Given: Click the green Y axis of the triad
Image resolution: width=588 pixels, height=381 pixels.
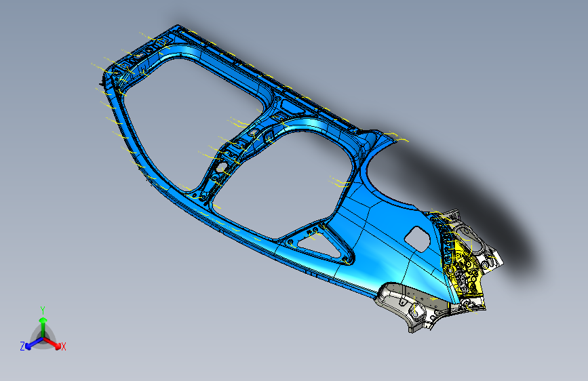Looking at the screenshot, I should [x=43, y=326].
